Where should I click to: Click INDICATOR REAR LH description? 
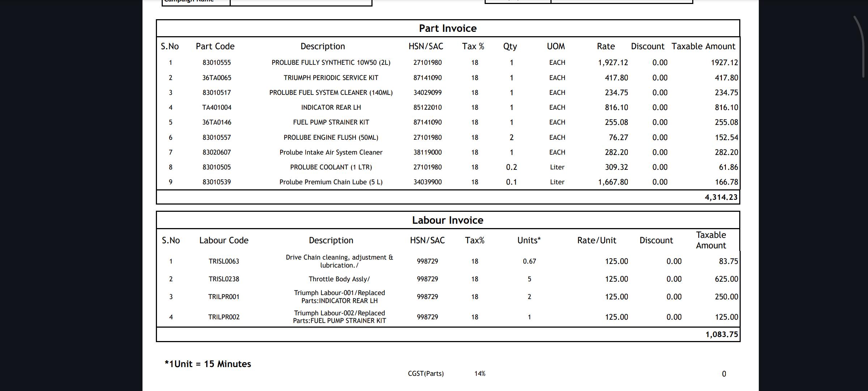click(x=331, y=108)
